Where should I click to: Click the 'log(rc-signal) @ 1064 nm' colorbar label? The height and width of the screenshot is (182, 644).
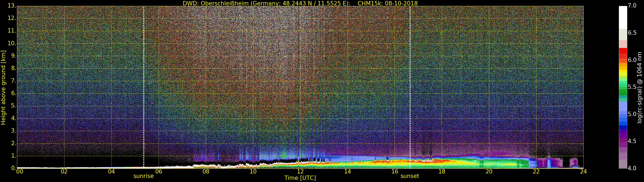click(639, 88)
